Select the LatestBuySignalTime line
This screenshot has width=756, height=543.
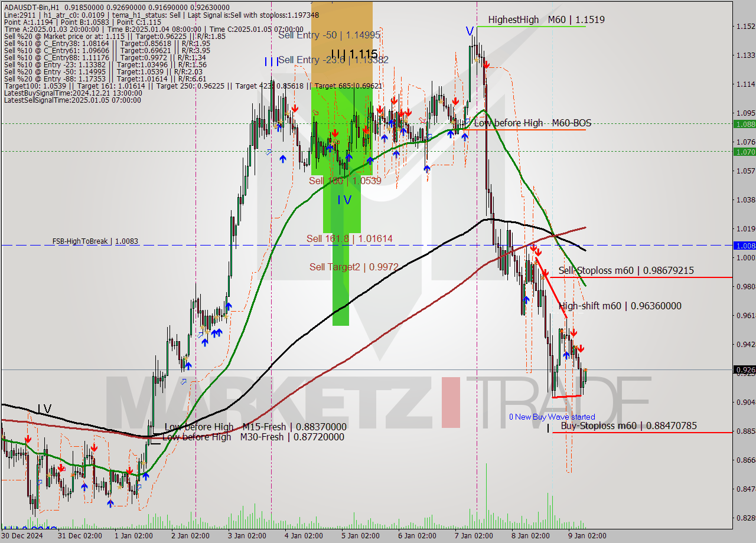pyautogui.click(x=73, y=93)
